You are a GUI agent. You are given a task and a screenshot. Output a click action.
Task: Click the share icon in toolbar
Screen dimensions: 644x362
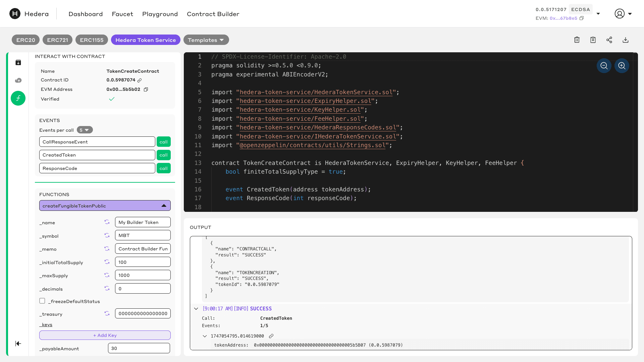coord(609,40)
